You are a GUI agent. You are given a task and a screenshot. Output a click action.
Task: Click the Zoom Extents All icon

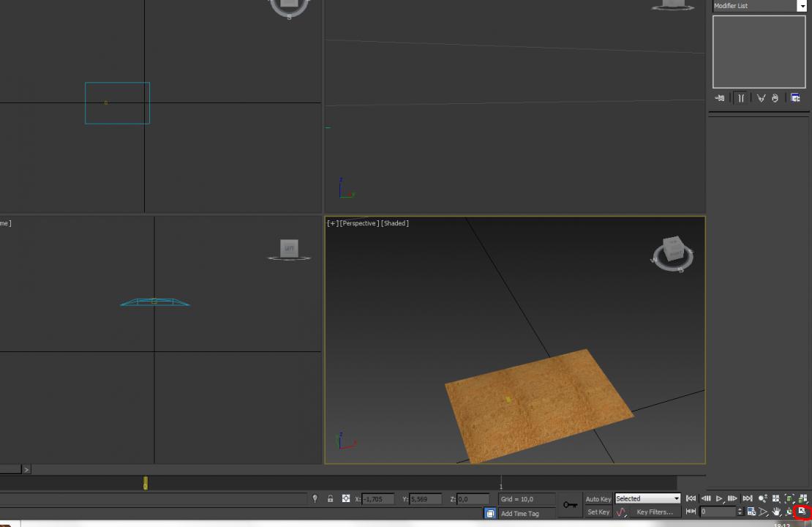(802, 498)
